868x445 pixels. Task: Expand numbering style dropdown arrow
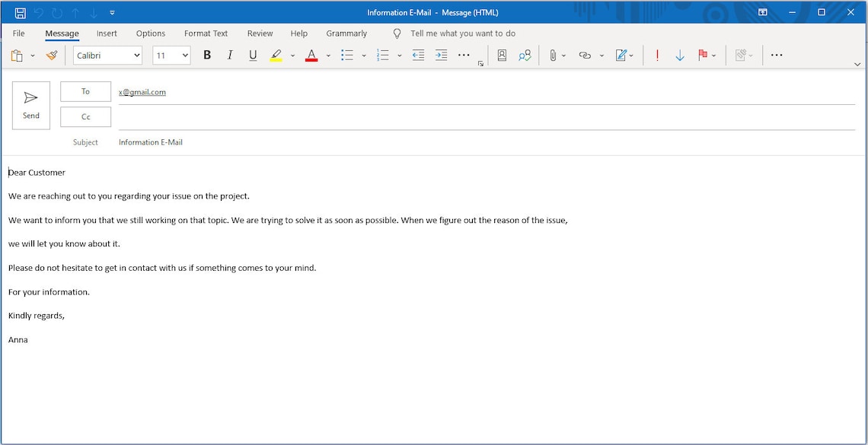coord(400,56)
